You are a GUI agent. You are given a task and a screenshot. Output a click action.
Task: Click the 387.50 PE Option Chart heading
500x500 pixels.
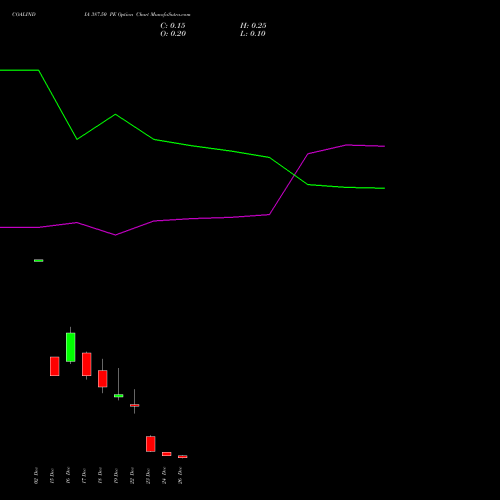point(137,15)
